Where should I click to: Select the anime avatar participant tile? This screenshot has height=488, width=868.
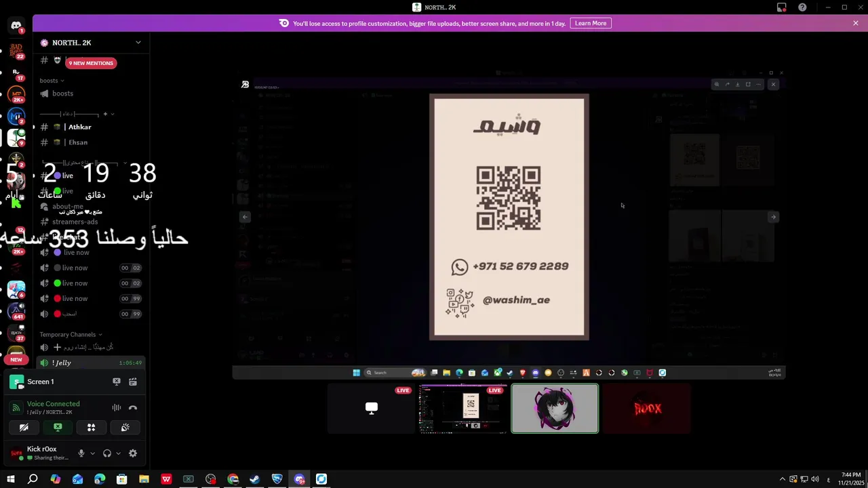pyautogui.click(x=555, y=408)
